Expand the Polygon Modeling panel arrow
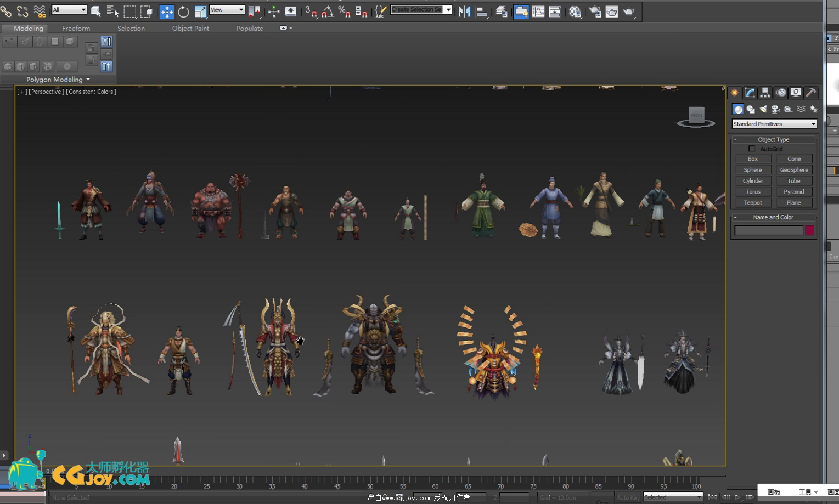Image resolution: width=839 pixels, height=504 pixels. (x=88, y=80)
